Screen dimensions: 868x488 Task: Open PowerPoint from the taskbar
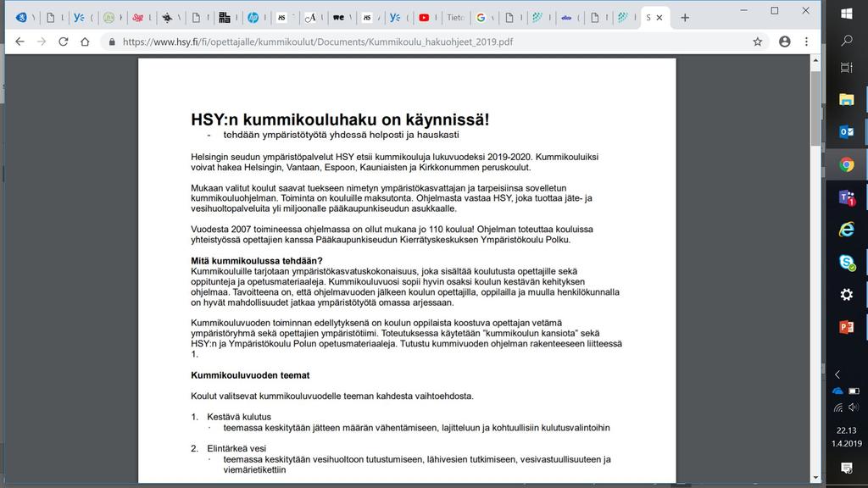847,327
